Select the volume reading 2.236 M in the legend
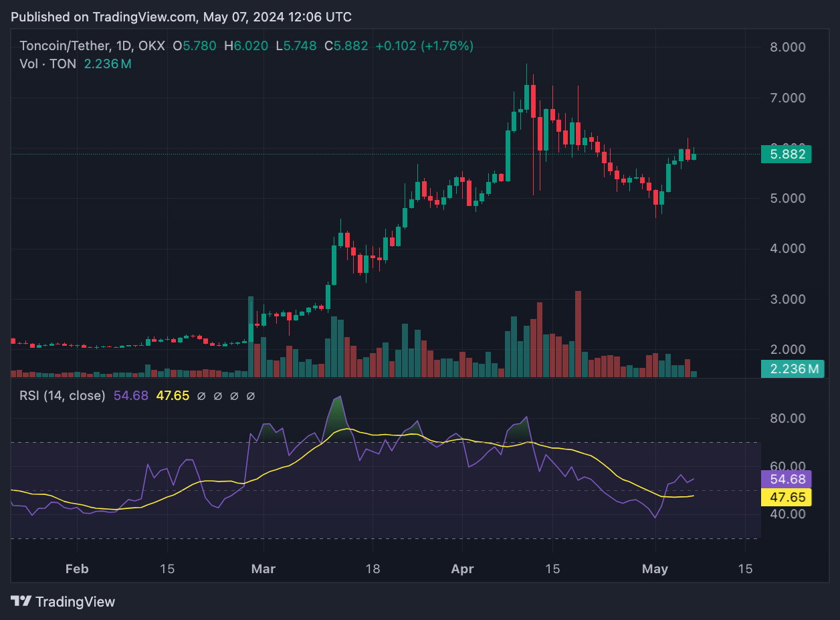The width and height of the screenshot is (840, 620). point(108,64)
